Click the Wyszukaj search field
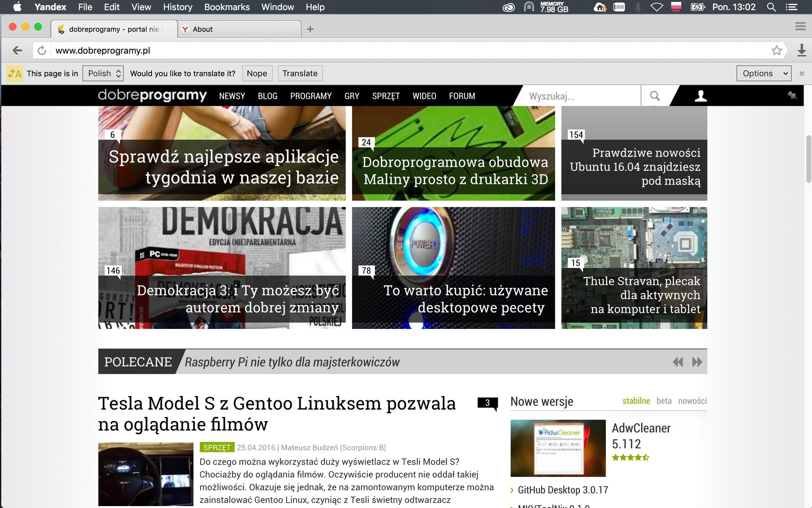The width and height of the screenshot is (812, 508). pos(581,96)
